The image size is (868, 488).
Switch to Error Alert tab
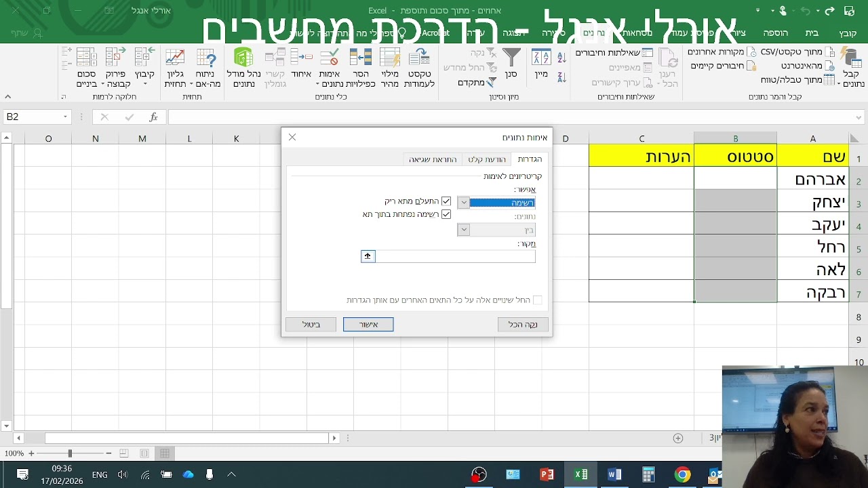(x=433, y=159)
